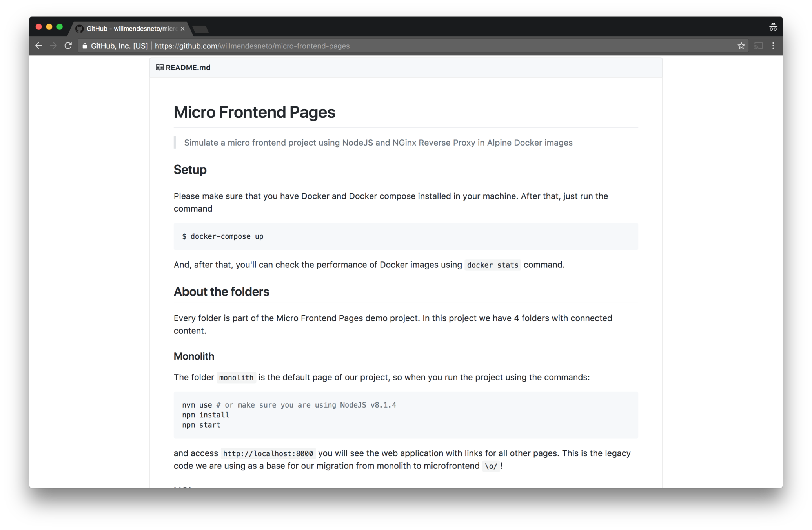The height and width of the screenshot is (530, 812).
Task: Click the incognito icon in title bar
Action: [x=773, y=27]
